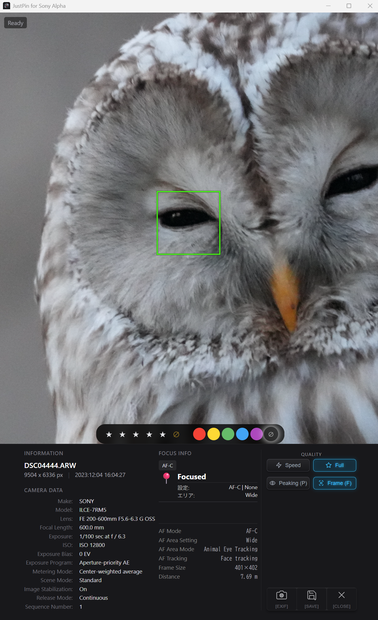Click the pink focus pin icon
Image resolution: width=378 pixels, height=620 pixels.
[166, 478]
